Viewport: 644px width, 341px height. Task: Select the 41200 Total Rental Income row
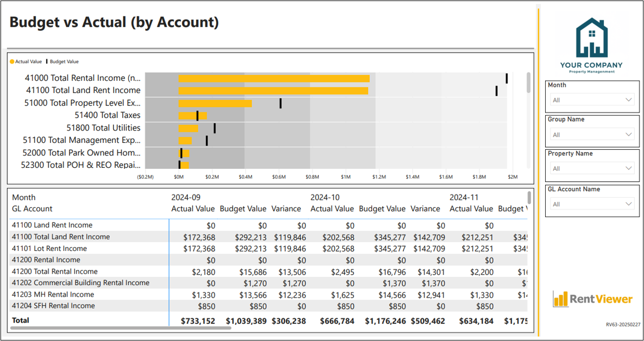(x=269, y=271)
